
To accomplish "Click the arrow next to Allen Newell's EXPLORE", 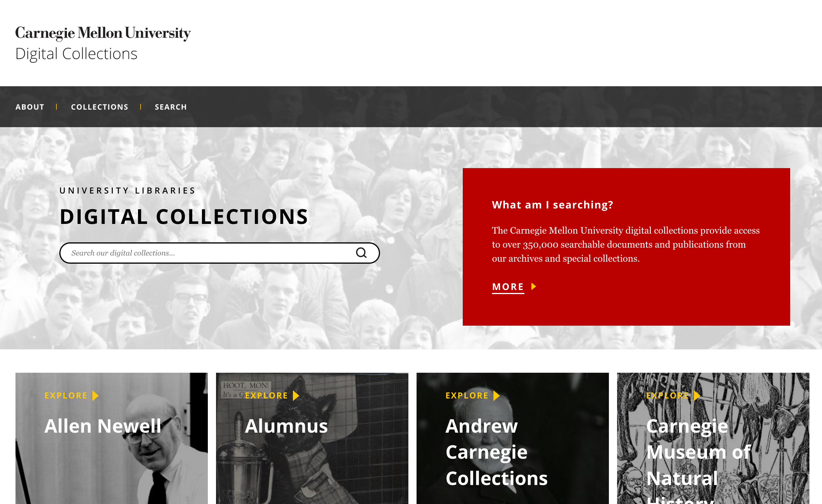I will point(95,396).
